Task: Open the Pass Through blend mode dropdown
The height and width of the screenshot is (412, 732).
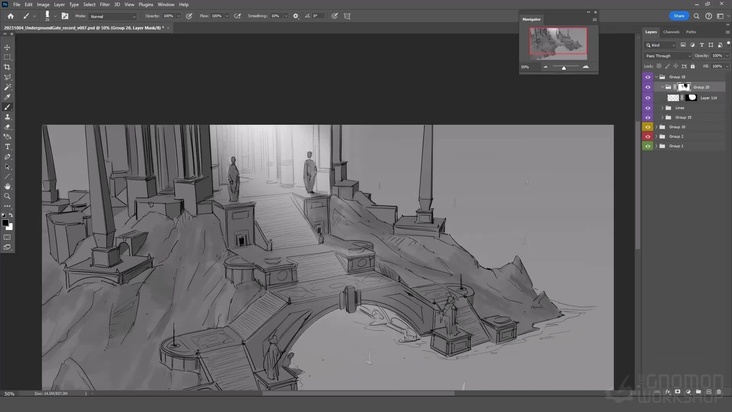Action: click(667, 55)
